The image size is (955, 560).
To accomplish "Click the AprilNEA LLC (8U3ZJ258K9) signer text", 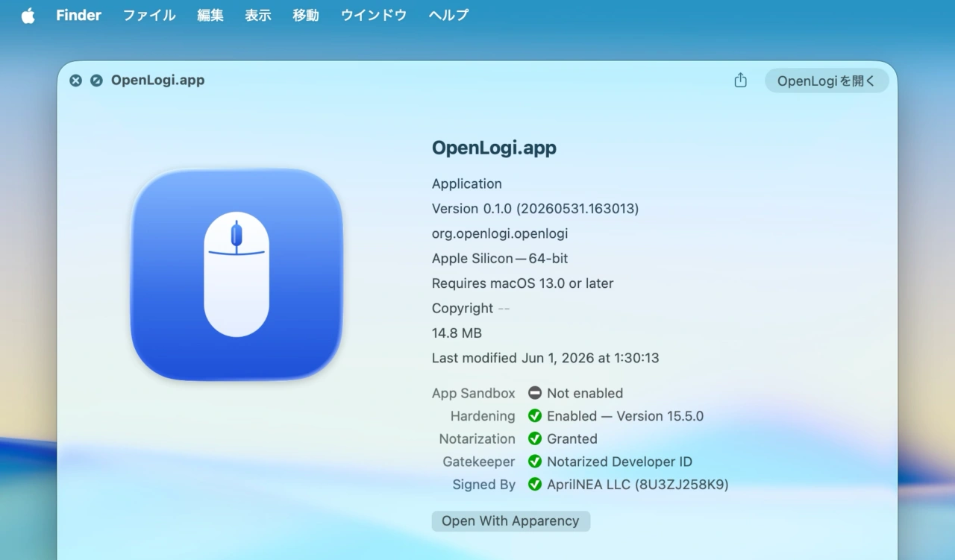I will click(638, 485).
